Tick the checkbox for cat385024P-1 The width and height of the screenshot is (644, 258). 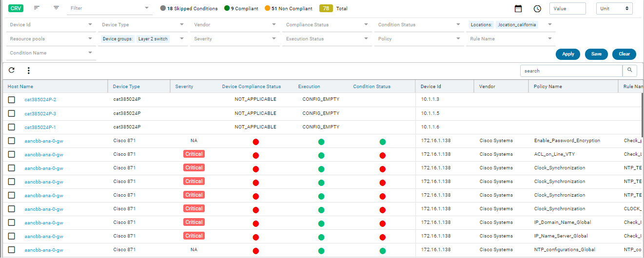pyautogui.click(x=12, y=127)
